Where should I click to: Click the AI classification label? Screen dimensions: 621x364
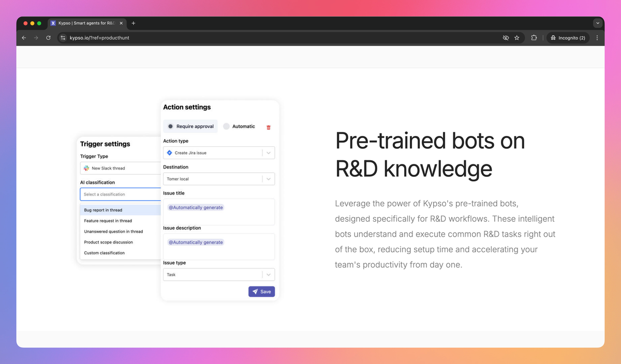pyautogui.click(x=97, y=183)
